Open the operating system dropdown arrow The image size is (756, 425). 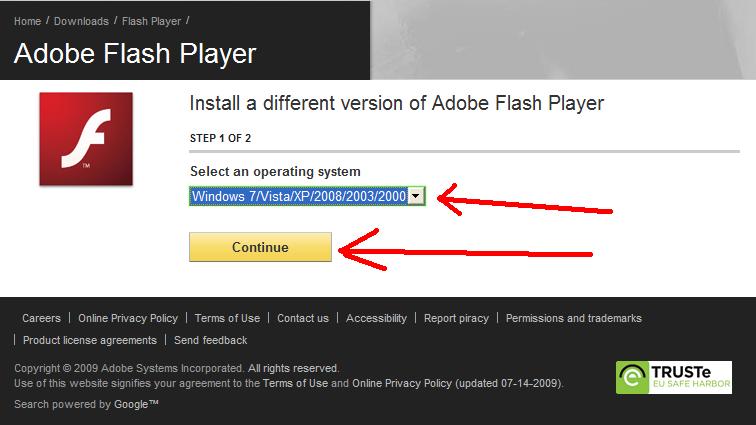(x=416, y=196)
